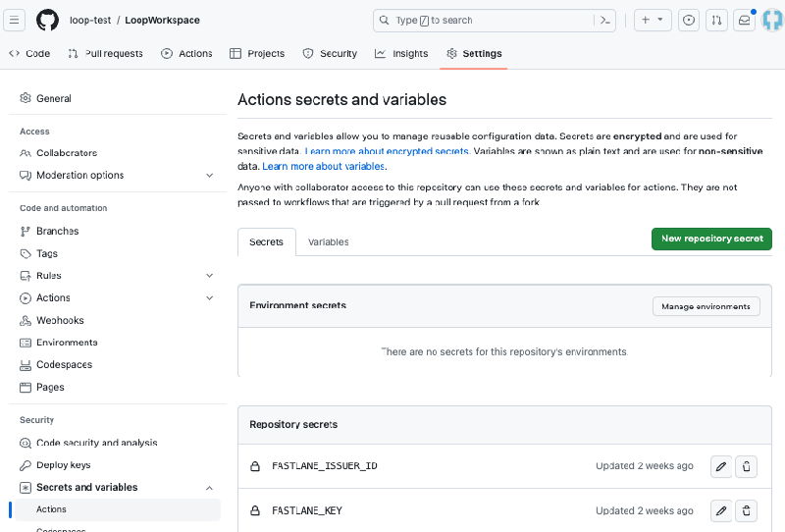Edit the FASTLANE_KEY secret
The height and width of the screenshot is (532, 785).
click(x=721, y=510)
